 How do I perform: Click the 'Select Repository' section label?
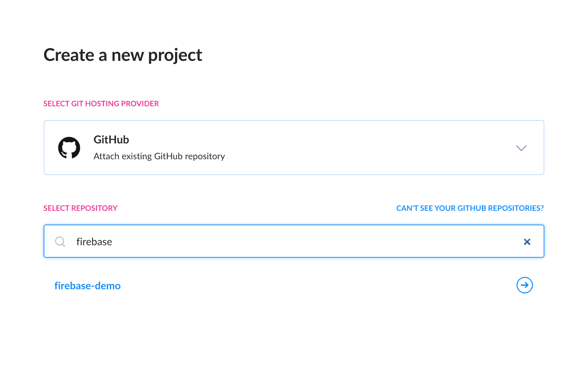coord(80,208)
